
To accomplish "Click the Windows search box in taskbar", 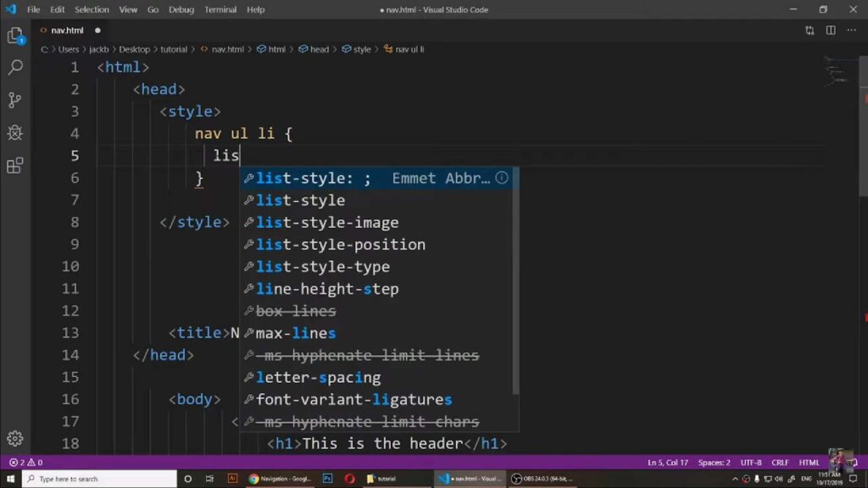I will (100, 479).
